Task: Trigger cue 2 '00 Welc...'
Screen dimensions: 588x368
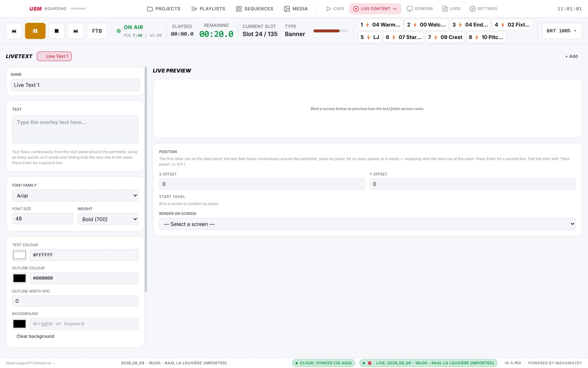Action: (426, 25)
